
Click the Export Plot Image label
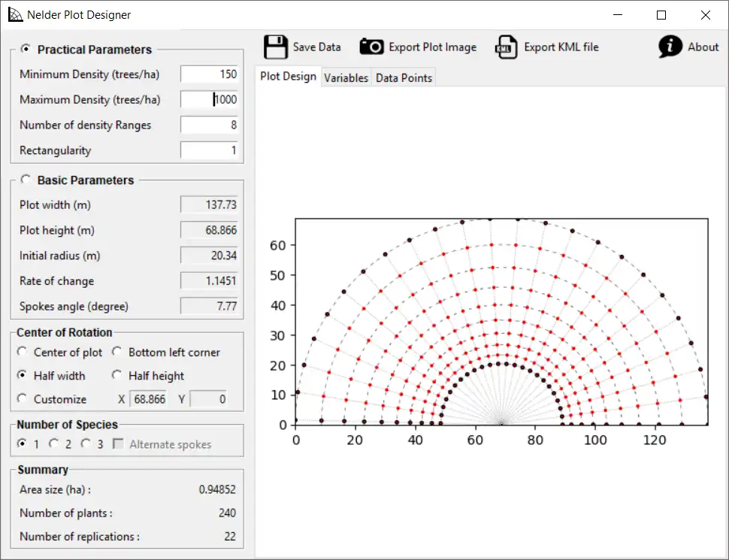[432, 47]
